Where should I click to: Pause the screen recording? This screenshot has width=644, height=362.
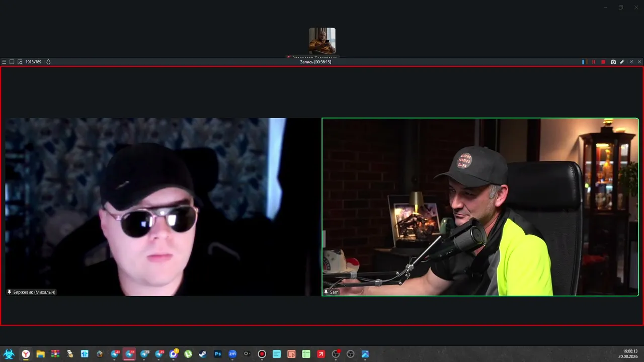(x=594, y=62)
